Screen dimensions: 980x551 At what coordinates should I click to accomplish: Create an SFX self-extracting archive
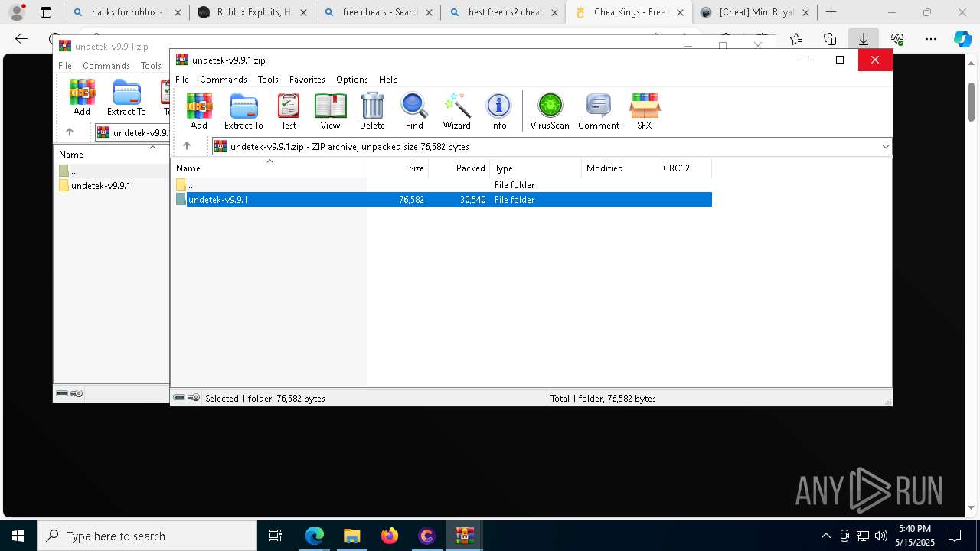(x=645, y=111)
